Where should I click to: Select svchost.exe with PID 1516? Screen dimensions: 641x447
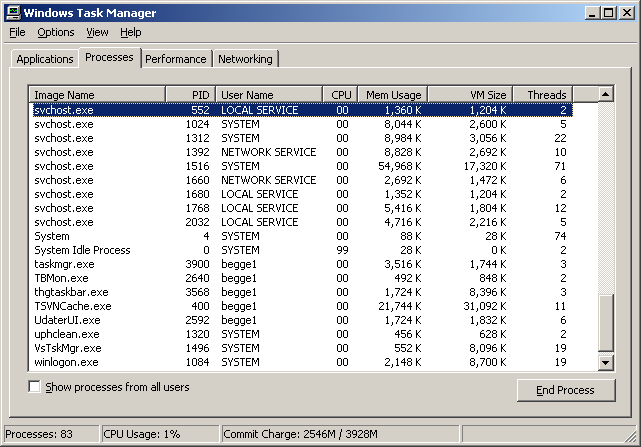[302, 166]
